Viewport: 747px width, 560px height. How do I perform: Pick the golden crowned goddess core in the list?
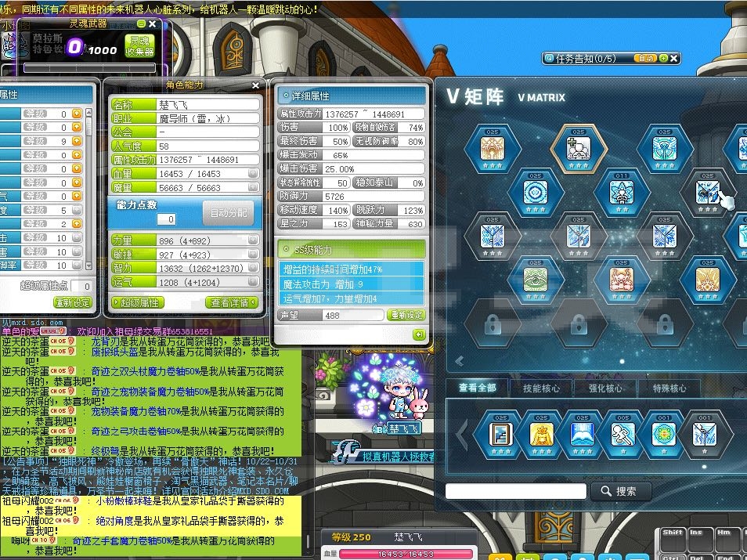click(542, 434)
